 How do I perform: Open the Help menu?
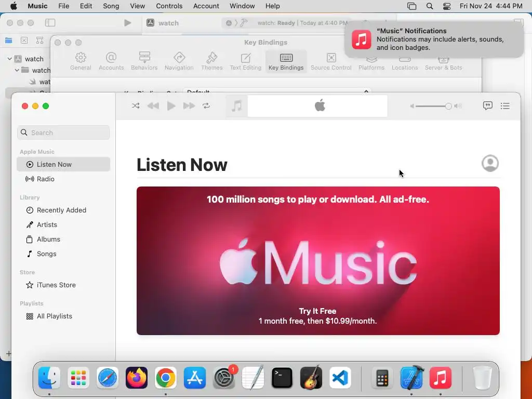(x=272, y=6)
